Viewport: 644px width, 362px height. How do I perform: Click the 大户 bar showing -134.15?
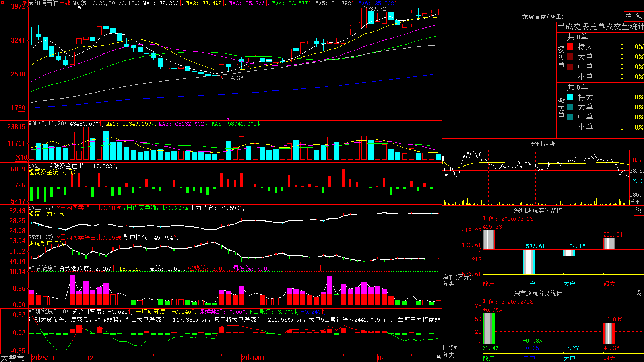click(x=569, y=253)
